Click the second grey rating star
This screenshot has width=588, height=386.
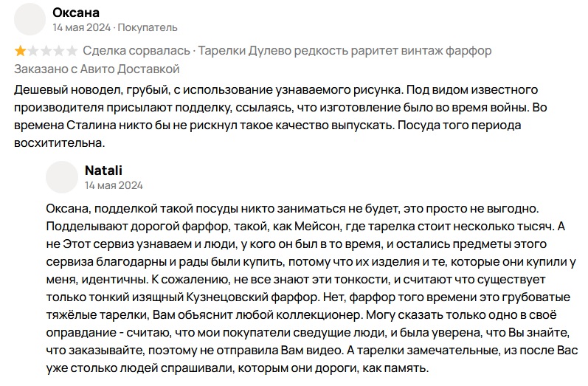point(33,51)
